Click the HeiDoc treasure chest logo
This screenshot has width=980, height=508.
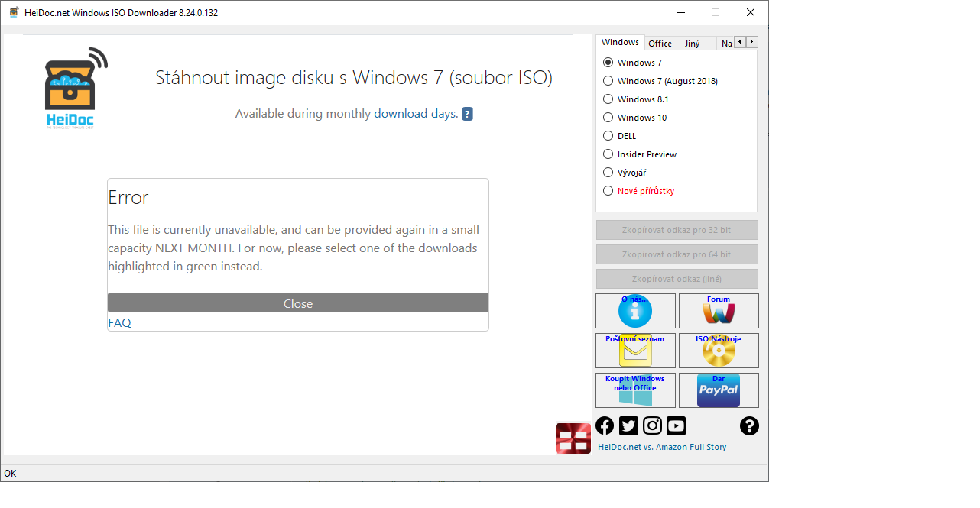[75, 89]
